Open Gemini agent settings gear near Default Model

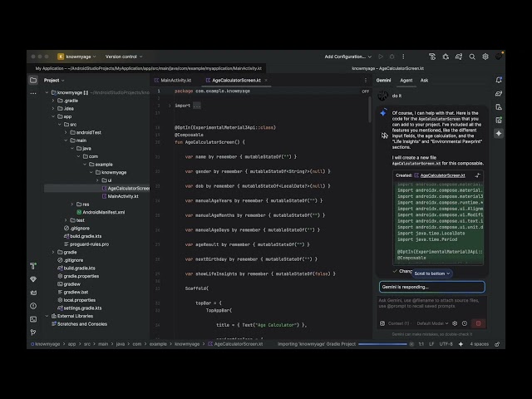tap(455, 323)
